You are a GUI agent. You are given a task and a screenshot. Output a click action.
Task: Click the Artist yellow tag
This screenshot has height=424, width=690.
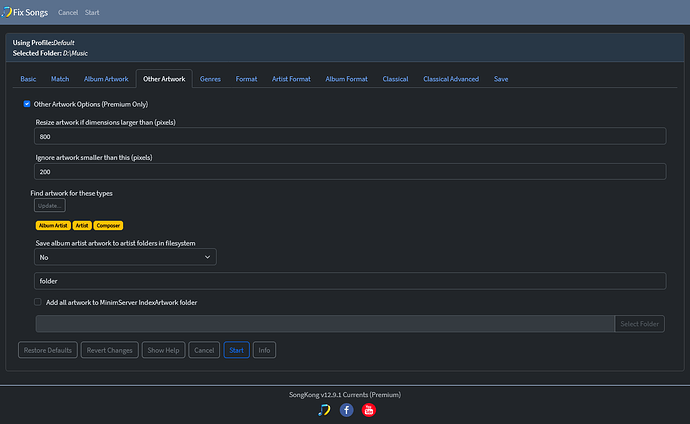(82, 225)
